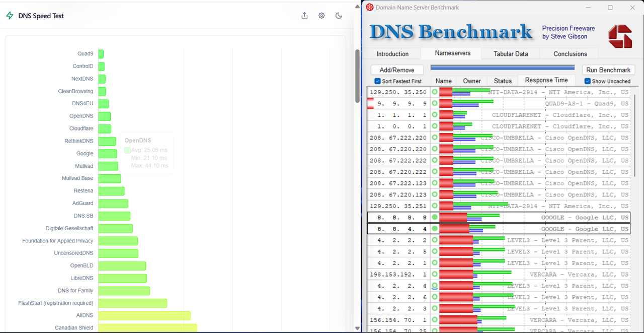Screen dimensions: 644x333
Task: Select the Nameservers tab
Action: pos(453,53)
